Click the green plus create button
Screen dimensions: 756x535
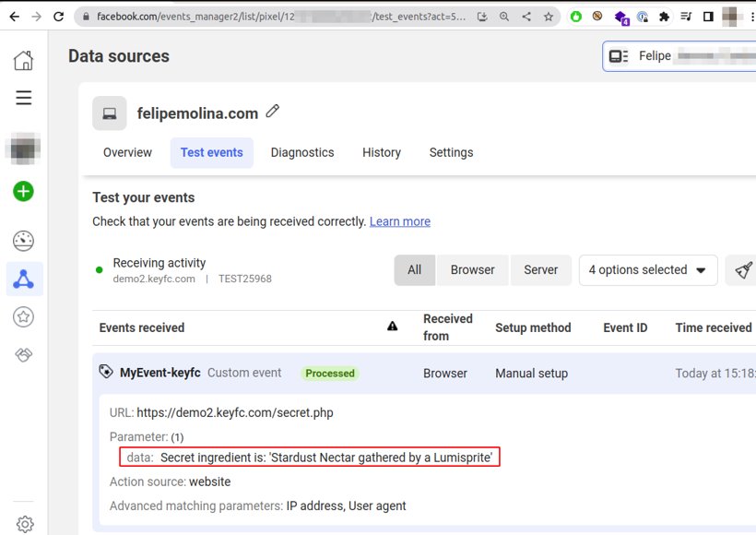coord(24,192)
